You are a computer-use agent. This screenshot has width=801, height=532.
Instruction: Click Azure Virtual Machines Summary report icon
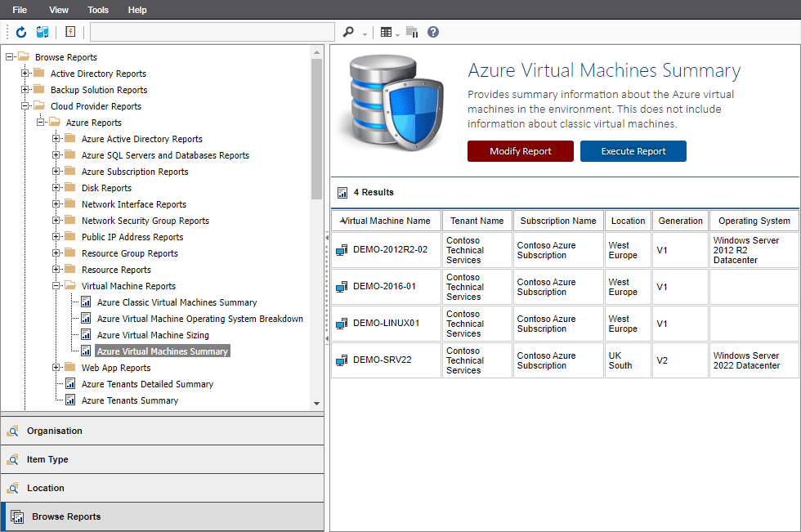tap(86, 351)
